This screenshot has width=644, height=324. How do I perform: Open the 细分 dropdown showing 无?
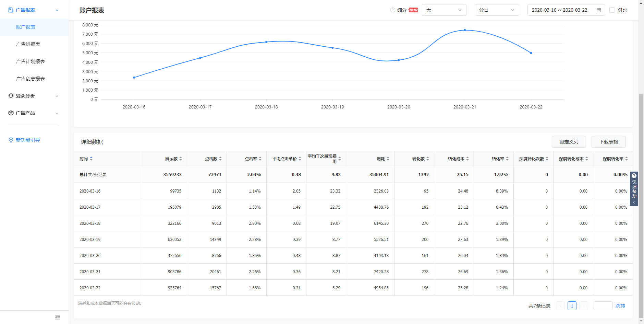[x=444, y=10]
